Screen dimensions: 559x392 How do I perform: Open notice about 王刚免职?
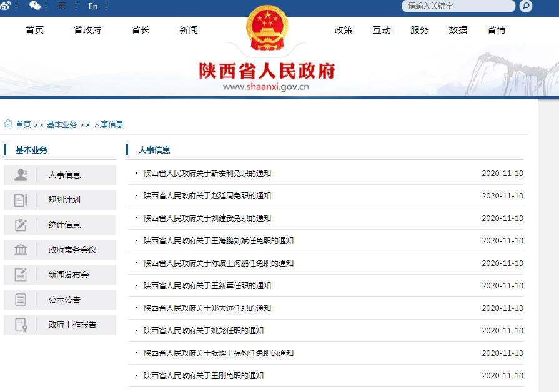204,375
